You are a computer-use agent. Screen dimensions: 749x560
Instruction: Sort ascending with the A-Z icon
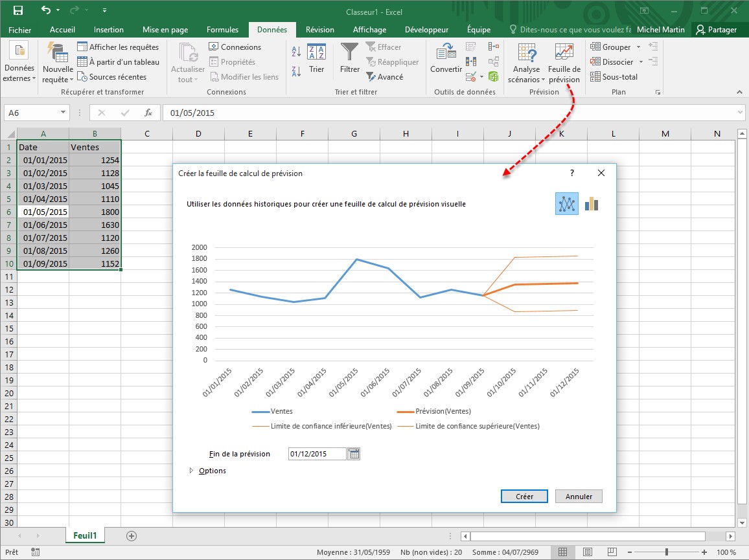point(296,52)
